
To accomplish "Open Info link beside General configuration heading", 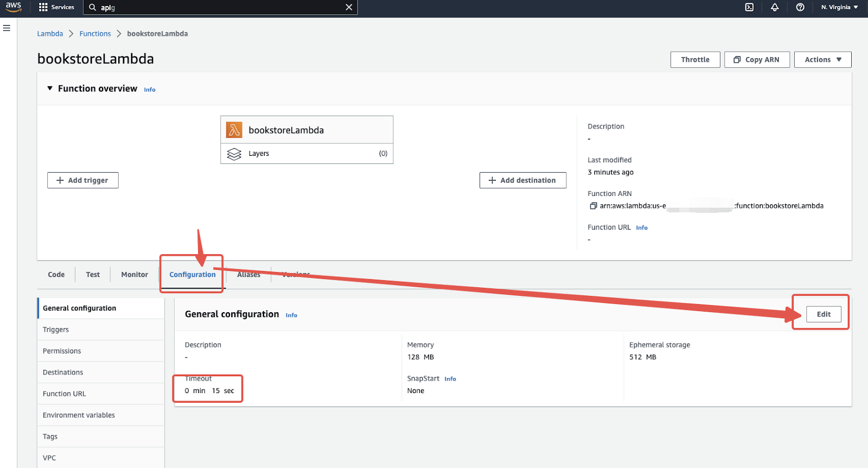I will tap(291, 315).
